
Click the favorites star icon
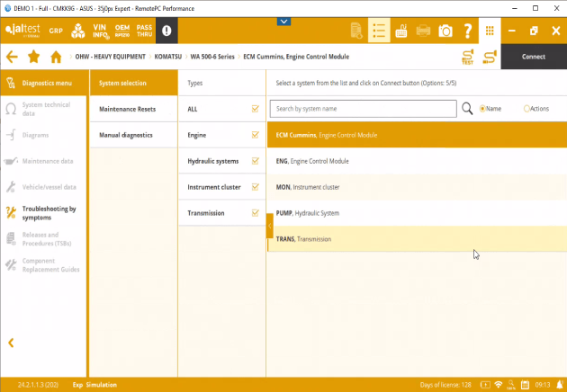coord(33,57)
